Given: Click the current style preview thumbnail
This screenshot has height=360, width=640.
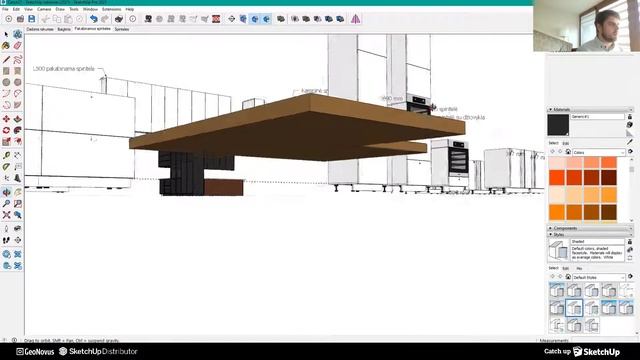Looking at the screenshot, I should point(558,250).
